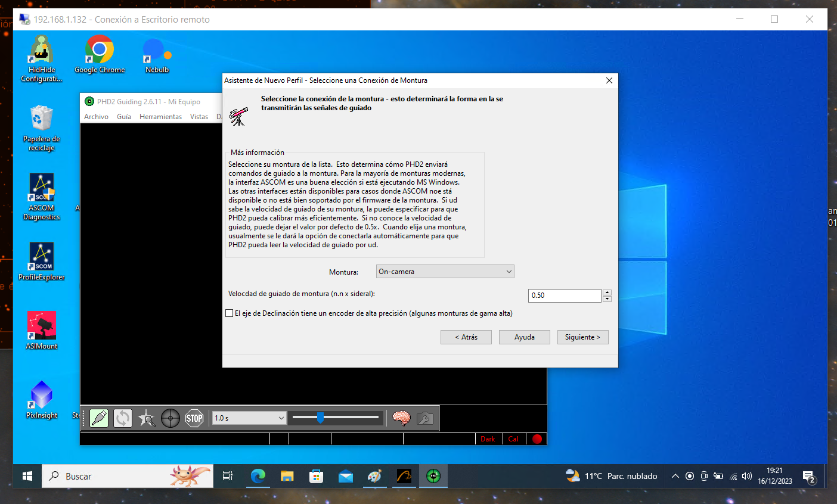
Task: Open the Herramientas menu in PHD2
Action: (160, 117)
